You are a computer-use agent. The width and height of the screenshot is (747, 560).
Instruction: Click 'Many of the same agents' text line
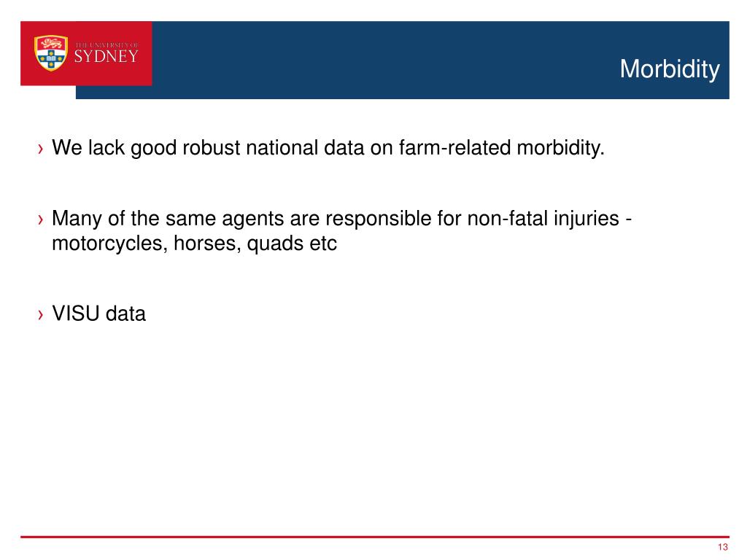(341, 219)
